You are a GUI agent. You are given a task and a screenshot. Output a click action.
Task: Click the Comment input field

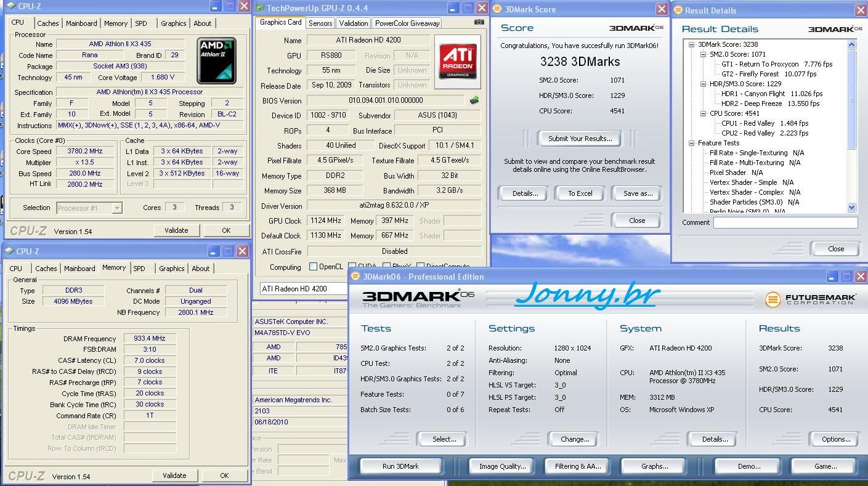pos(785,223)
